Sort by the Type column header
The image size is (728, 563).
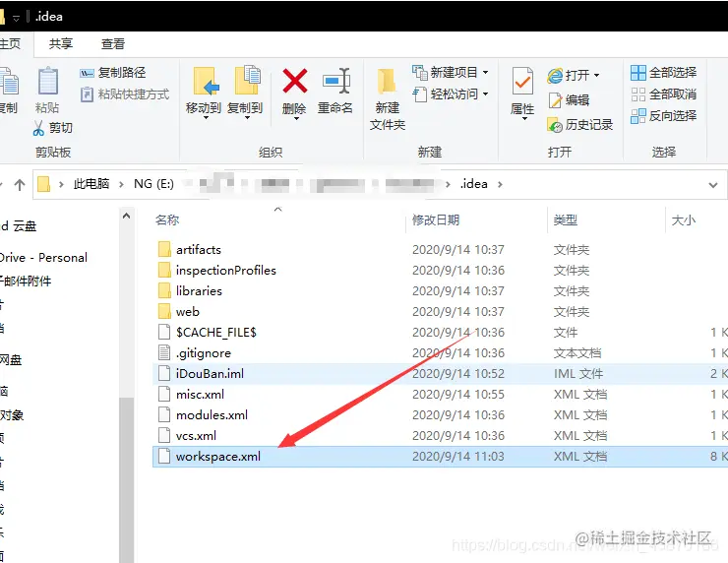(x=565, y=219)
